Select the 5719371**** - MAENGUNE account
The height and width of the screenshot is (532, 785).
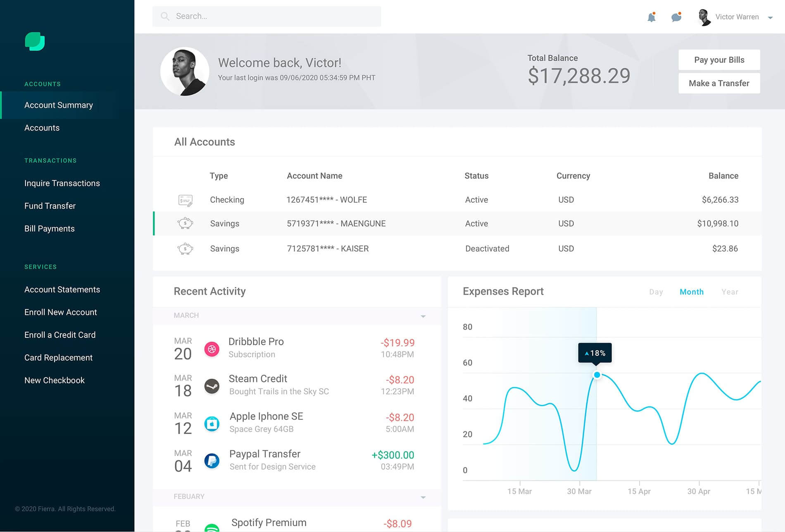click(x=457, y=223)
